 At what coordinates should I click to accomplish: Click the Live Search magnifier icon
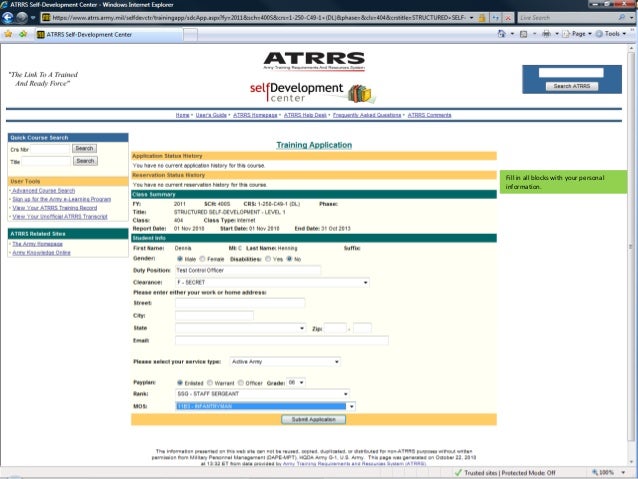tap(621, 17)
